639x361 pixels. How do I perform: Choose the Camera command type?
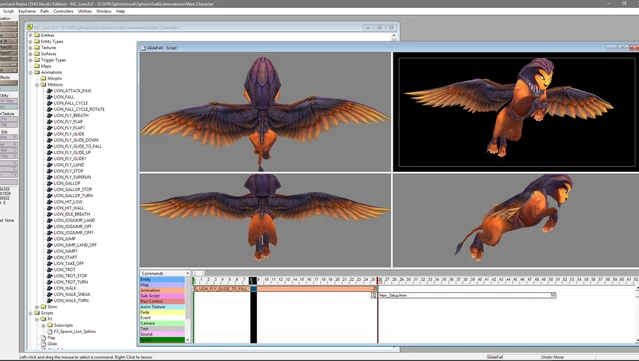pos(162,323)
